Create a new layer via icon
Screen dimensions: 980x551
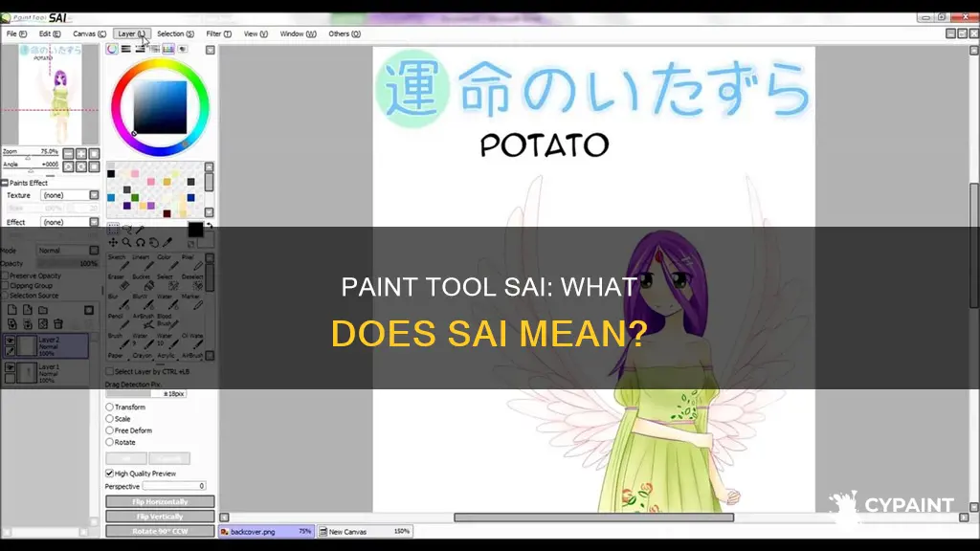pyautogui.click(x=11, y=310)
